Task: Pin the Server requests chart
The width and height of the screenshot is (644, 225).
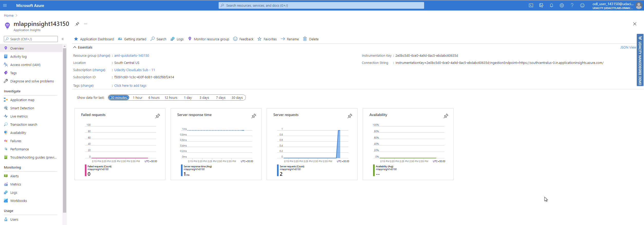Action: [x=350, y=116]
